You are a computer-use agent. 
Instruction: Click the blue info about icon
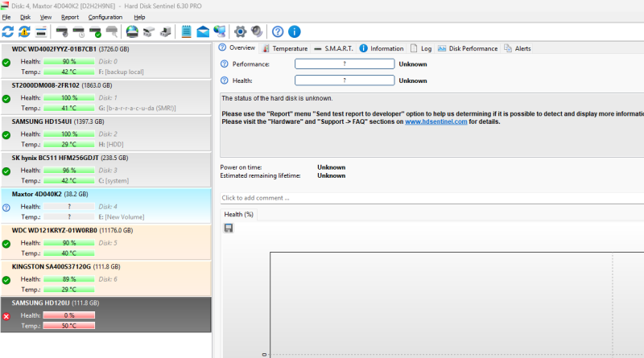click(295, 31)
